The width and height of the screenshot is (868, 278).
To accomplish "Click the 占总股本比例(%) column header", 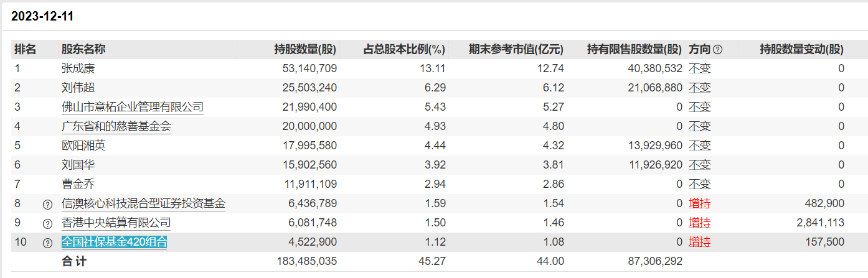I will pyautogui.click(x=404, y=49).
